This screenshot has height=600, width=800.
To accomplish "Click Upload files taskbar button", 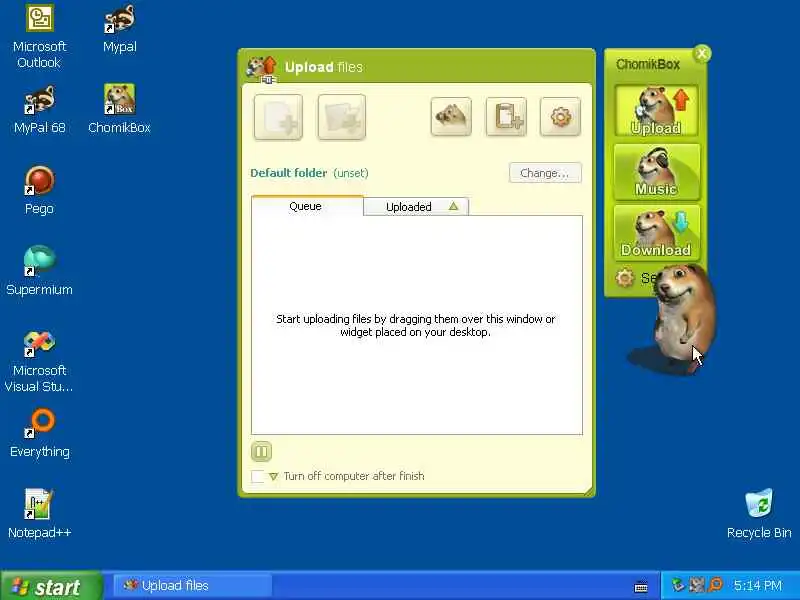I will [x=192, y=586].
